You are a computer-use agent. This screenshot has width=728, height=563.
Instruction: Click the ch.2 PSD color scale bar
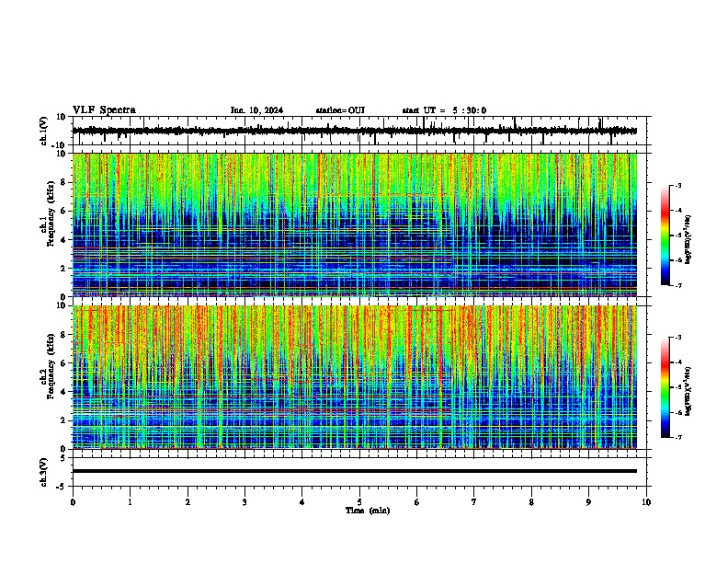(x=665, y=387)
